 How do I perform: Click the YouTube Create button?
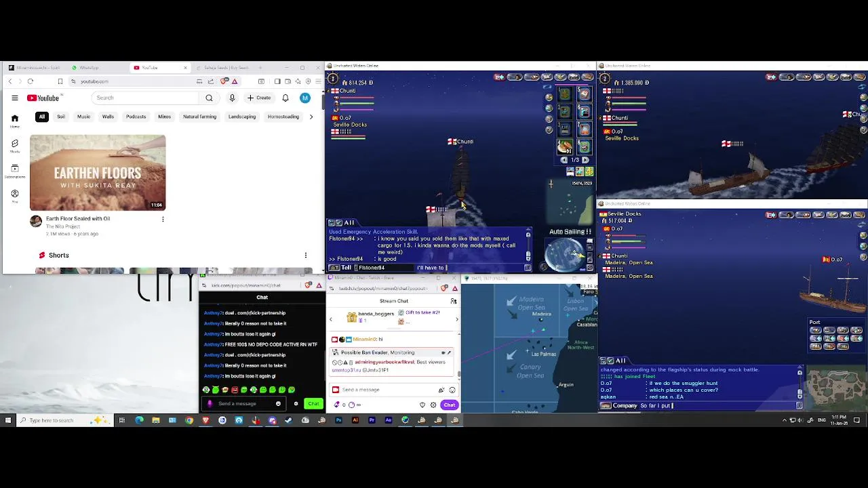[260, 98]
